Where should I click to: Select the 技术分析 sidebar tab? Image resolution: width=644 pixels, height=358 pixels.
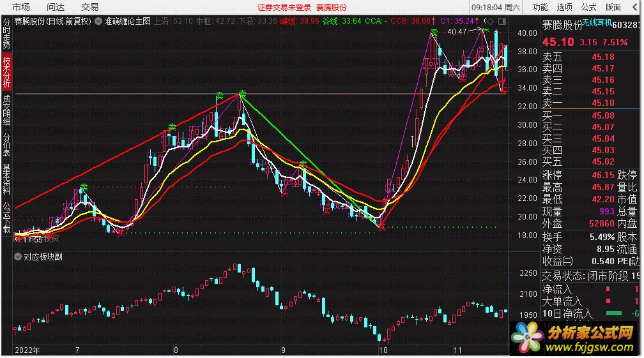(6, 71)
